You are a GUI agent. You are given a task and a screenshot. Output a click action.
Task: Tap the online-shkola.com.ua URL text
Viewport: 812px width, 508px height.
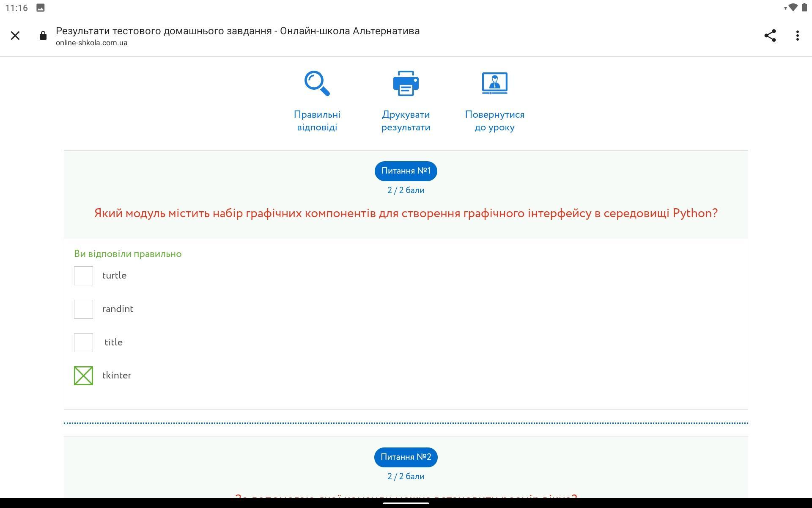(x=91, y=43)
